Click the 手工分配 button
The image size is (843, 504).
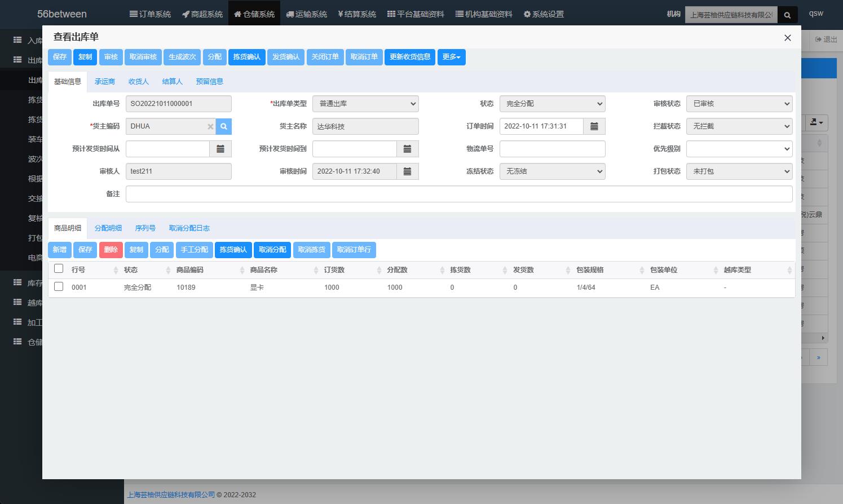point(195,250)
